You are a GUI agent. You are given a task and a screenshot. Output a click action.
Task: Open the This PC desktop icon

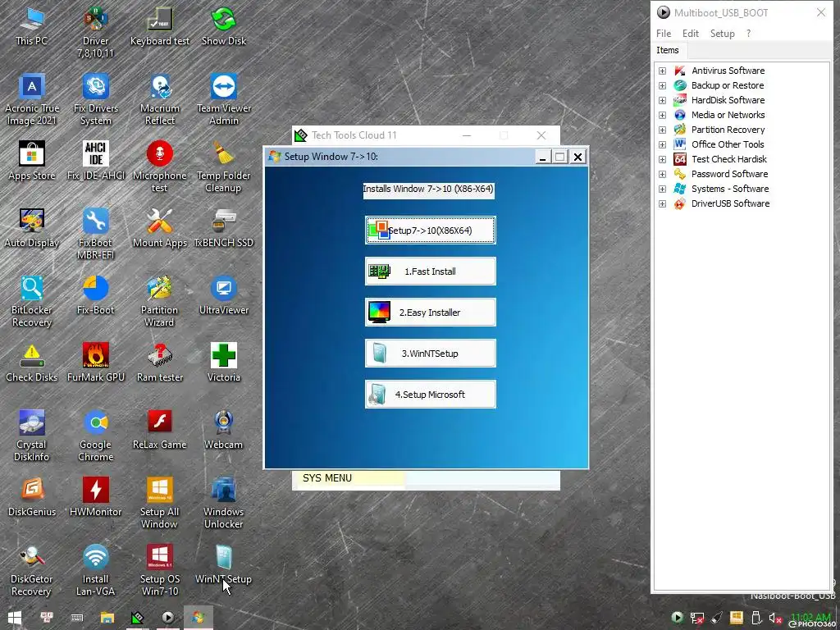tap(32, 26)
